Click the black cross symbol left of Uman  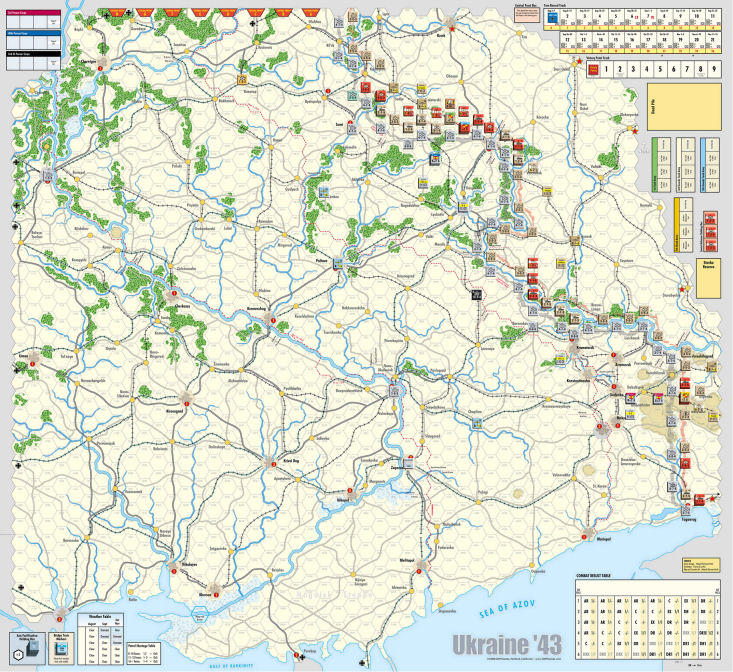(17, 370)
